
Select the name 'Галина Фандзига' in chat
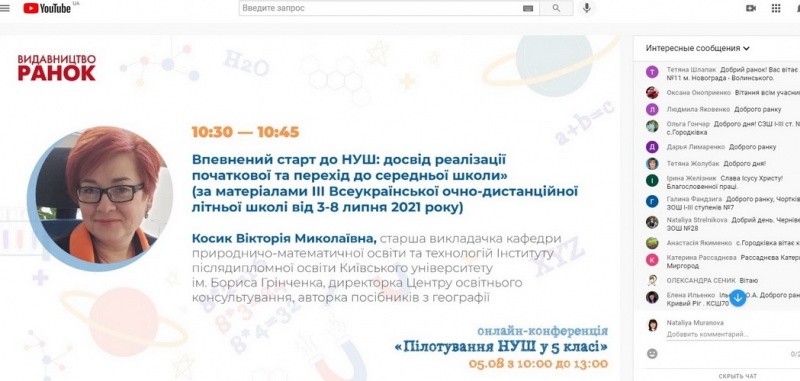click(x=694, y=199)
